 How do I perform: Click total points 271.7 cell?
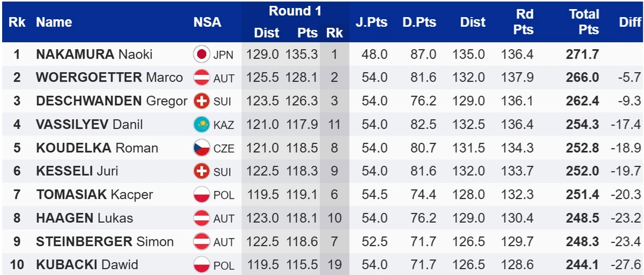pyautogui.click(x=582, y=54)
